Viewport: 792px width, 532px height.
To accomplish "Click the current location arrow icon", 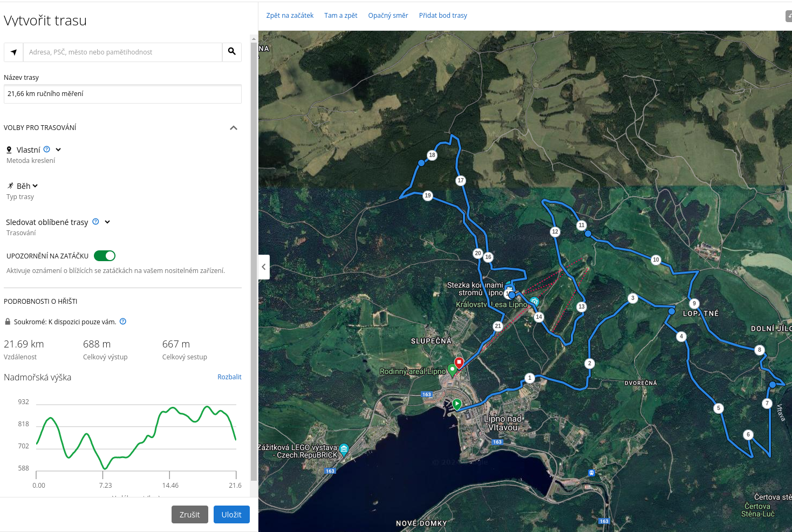I will (14, 52).
